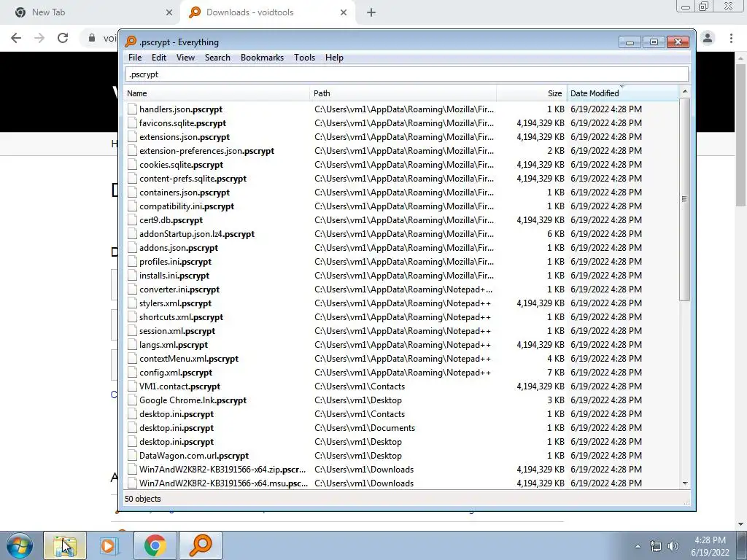The height and width of the screenshot is (560, 747).
Task: Select the Win7AndW2K8R2 msu.pscrypt entry
Action: [x=223, y=483]
